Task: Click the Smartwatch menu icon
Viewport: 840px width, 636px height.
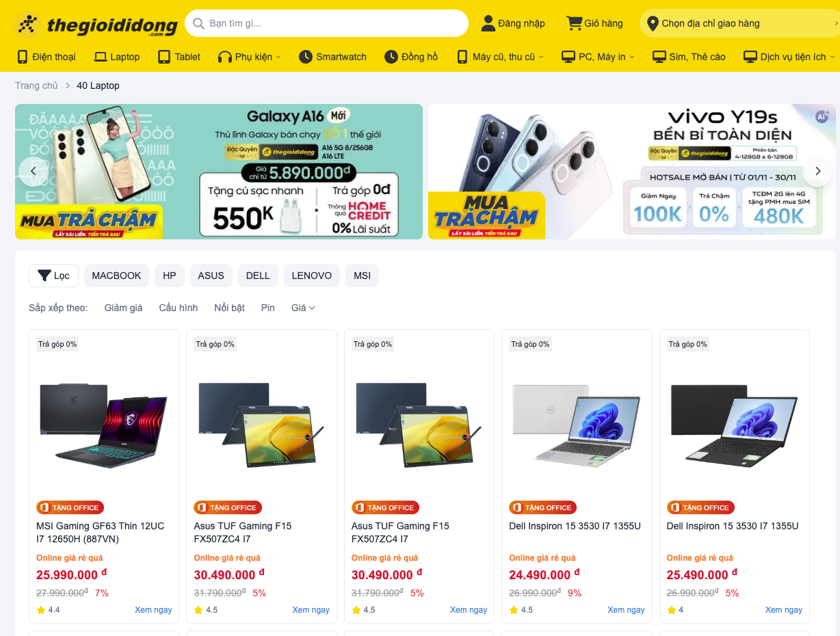Action: pos(306,57)
